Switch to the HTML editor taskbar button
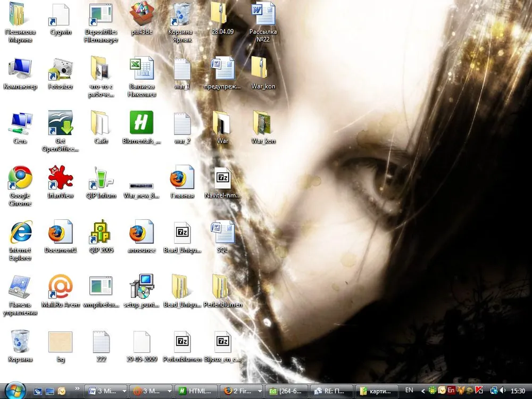 (196, 391)
